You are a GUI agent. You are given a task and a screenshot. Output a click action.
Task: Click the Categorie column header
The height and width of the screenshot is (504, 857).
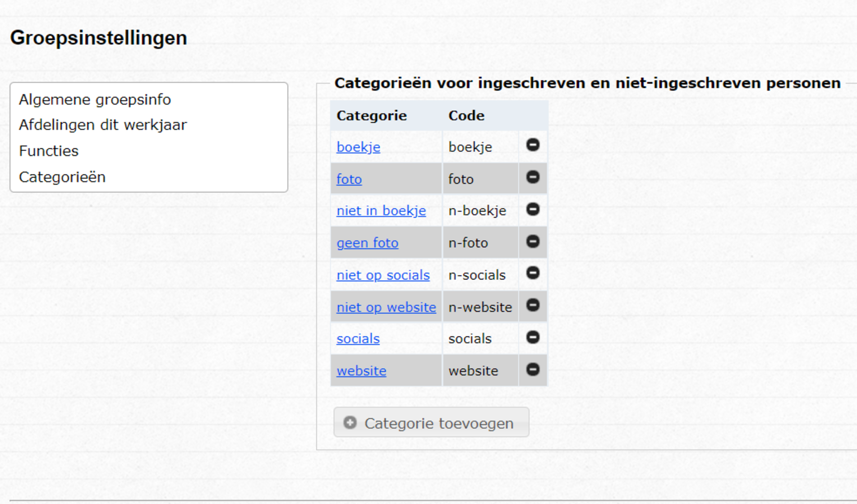pyautogui.click(x=372, y=116)
